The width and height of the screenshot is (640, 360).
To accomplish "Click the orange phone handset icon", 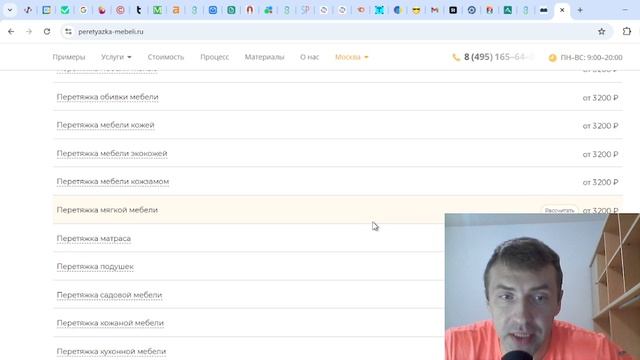I will (456, 58).
